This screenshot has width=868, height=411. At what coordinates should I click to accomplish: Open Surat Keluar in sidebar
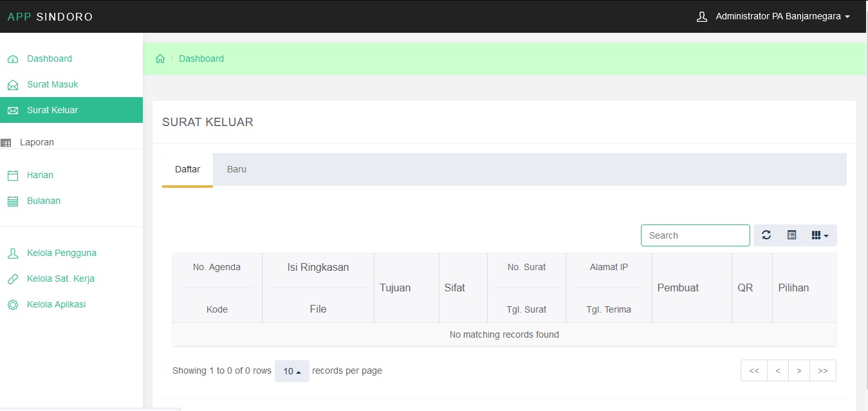52,110
